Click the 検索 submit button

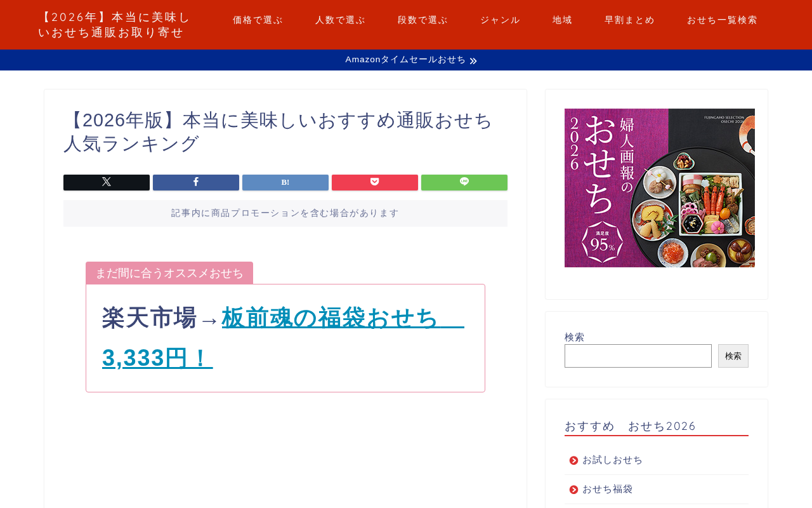[733, 356]
